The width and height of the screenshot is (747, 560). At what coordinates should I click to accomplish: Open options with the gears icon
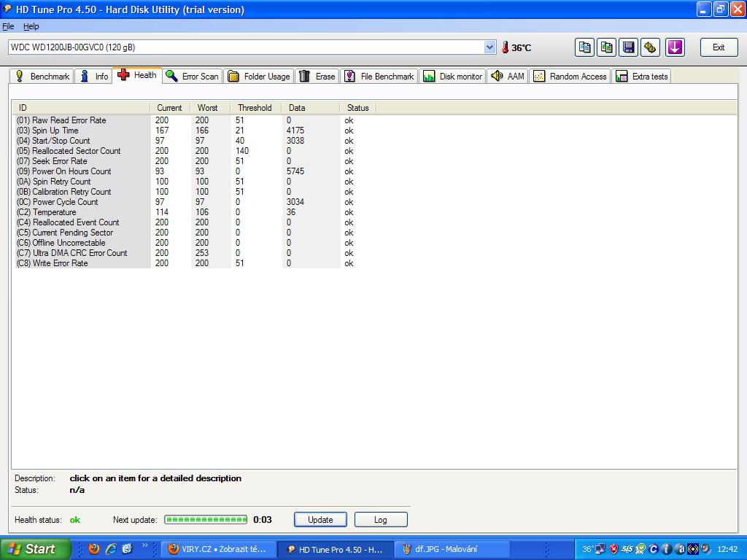click(651, 47)
